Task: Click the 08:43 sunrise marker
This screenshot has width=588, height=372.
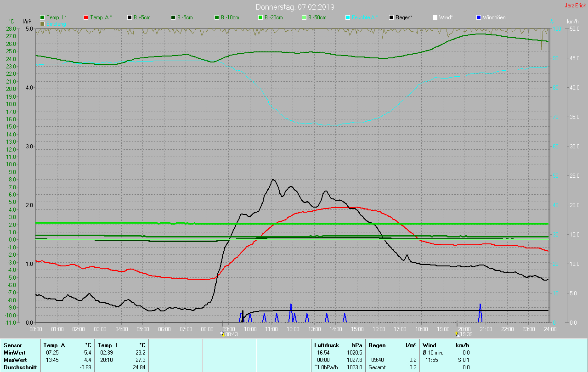Action: point(229,334)
